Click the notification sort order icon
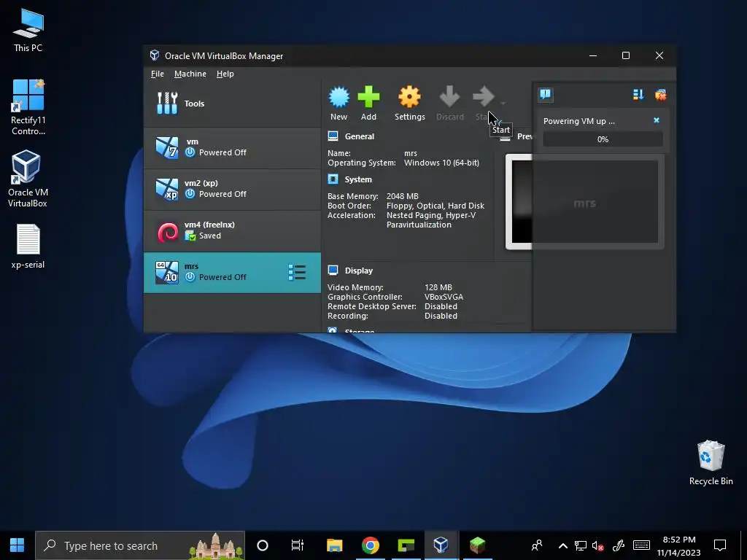Image resolution: width=747 pixels, height=560 pixels. [x=638, y=95]
